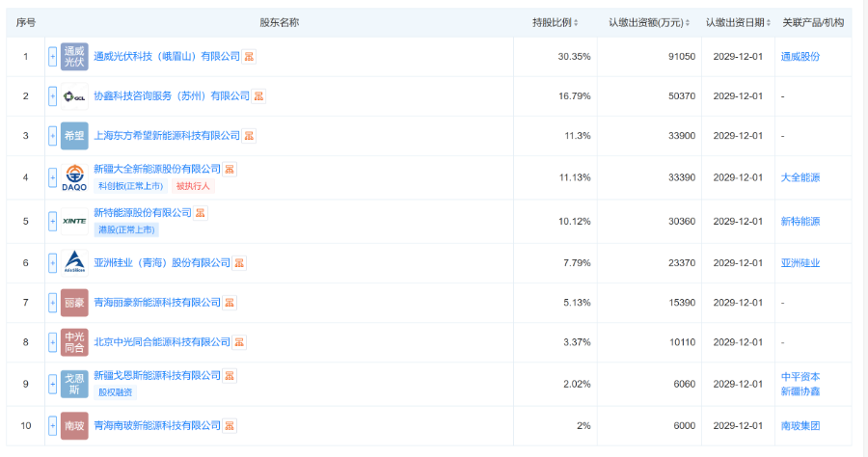Expand the 新疆大全新能源股份有限公司 shareholder row
This screenshot has width=868, height=457.
(53, 177)
